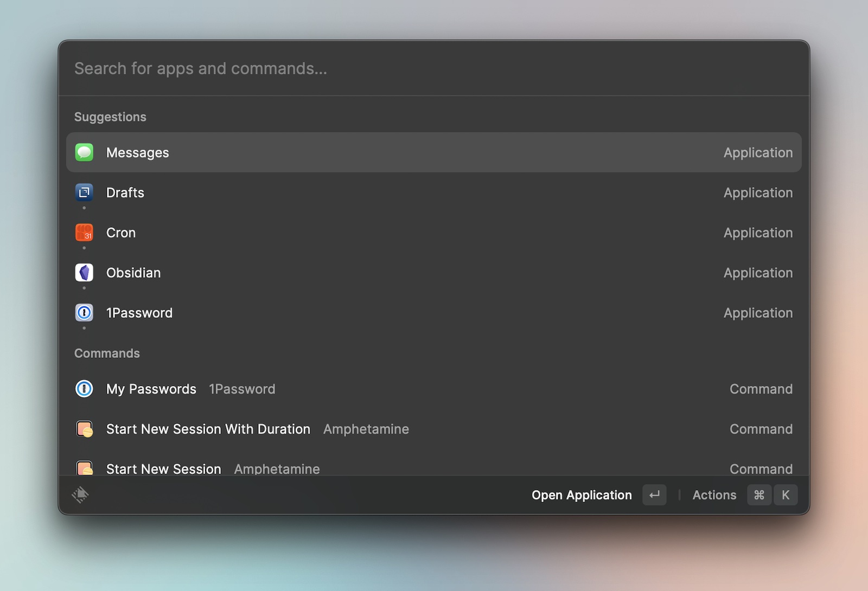Select the Cron suggestion label
Image resolution: width=868 pixels, height=591 pixels.
click(121, 233)
